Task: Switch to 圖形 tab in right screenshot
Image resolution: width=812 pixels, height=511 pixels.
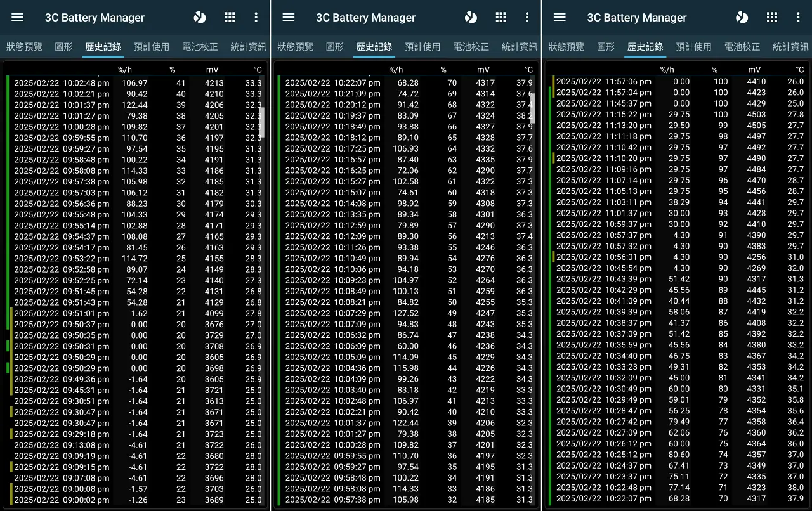Action: point(605,46)
